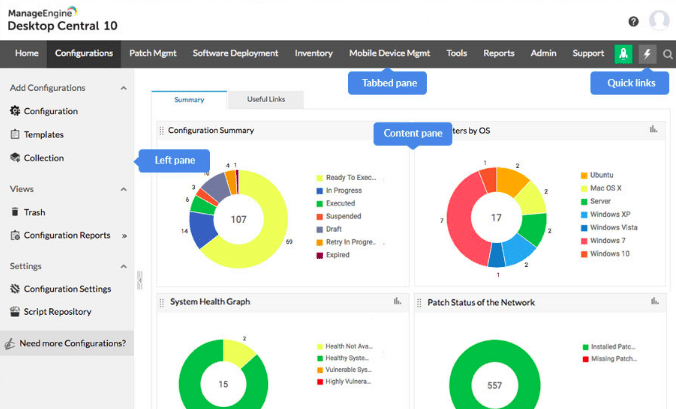The image size is (676, 409).
Task: Click the Ready To Exec legend swatch
Action: tap(319, 178)
